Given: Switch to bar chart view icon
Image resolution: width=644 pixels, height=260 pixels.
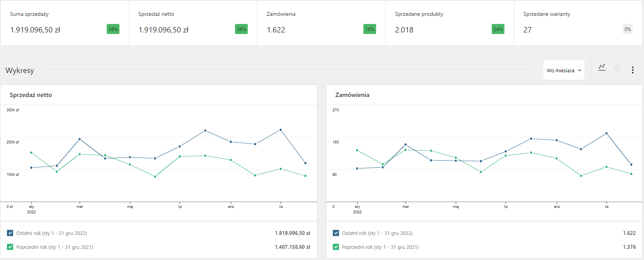Looking at the screenshot, I should point(617,67).
